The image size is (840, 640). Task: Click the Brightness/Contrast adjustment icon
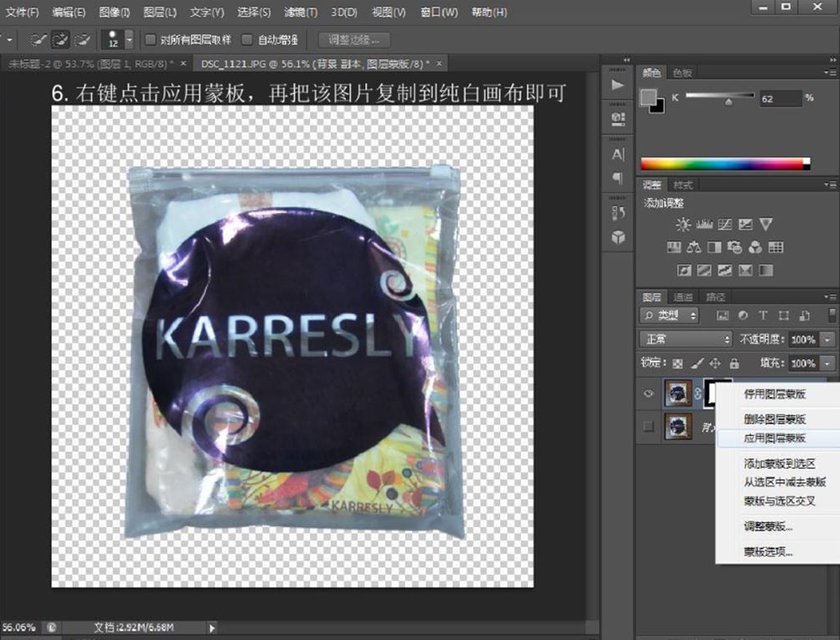point(683,224)
